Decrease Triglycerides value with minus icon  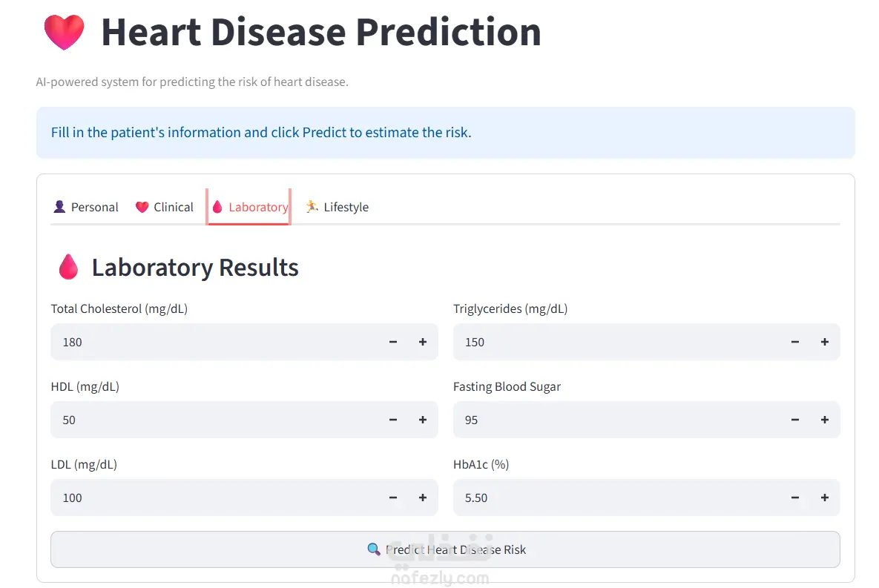pyautogui.click(x=795, y=342)
